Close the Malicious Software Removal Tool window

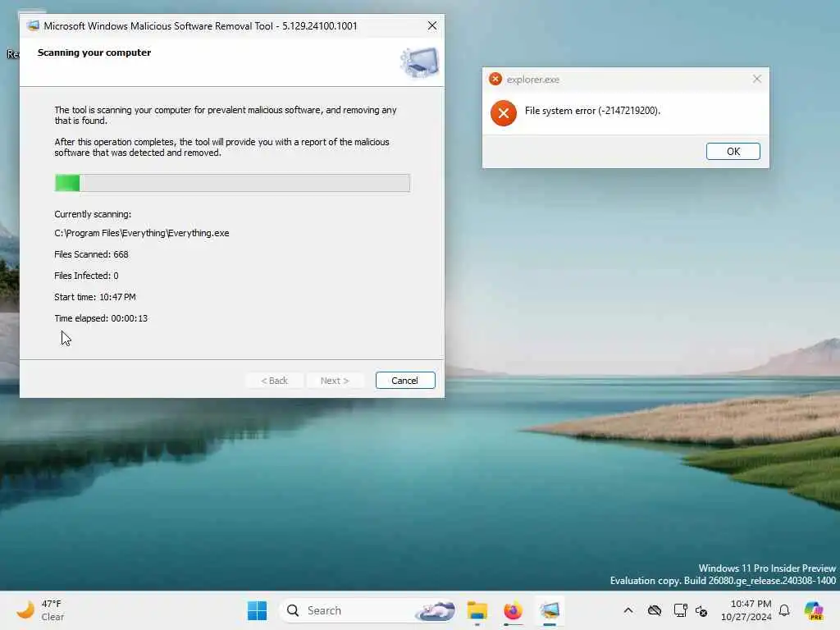point(432,25)
